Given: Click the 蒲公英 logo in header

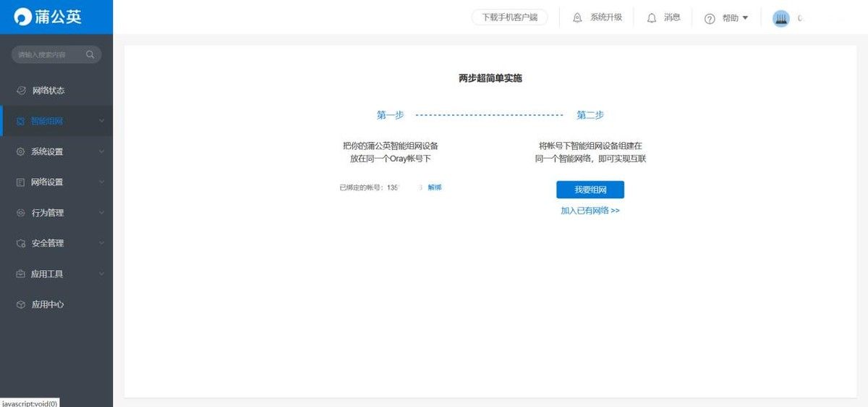Looking at the screenshot, I should 48,17.
